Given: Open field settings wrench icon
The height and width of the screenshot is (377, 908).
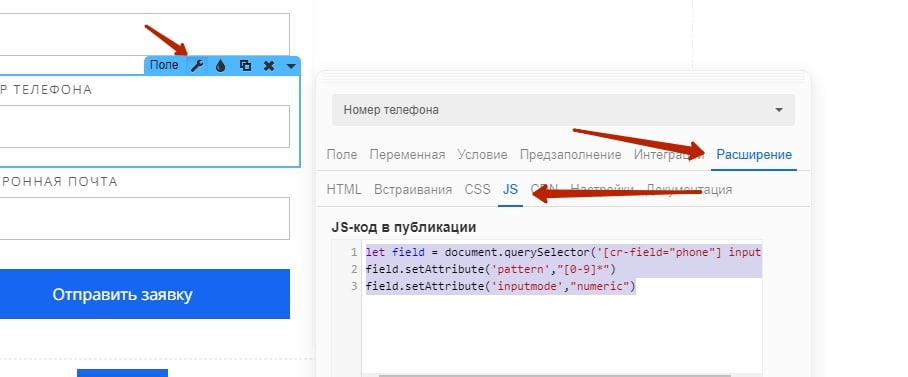Looking at the screenshot, I should (197, 65).
